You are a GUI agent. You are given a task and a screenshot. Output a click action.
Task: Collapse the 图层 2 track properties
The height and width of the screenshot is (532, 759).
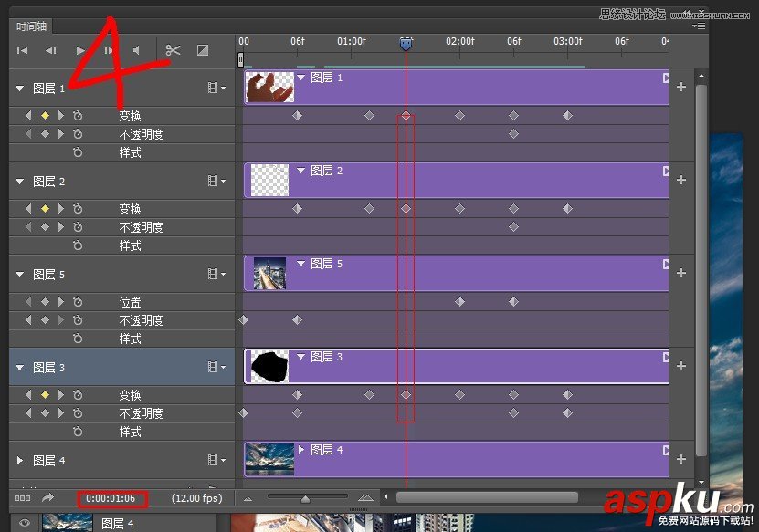(x=19, y=181)
